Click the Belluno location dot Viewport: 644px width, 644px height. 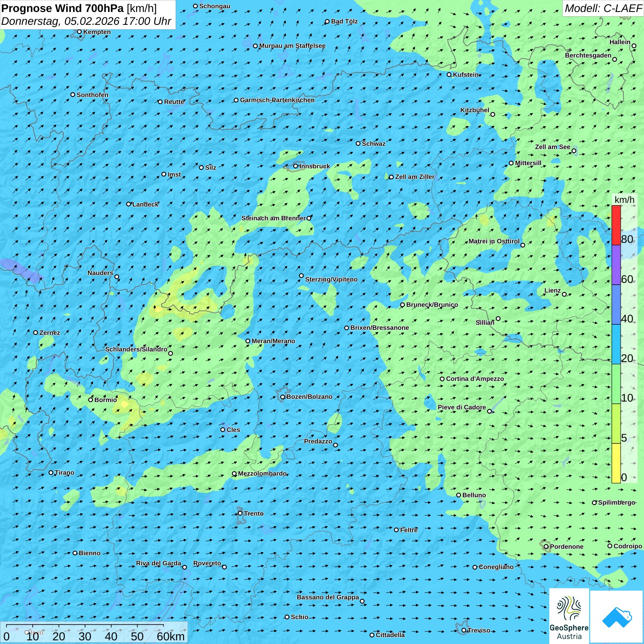click(458, 495)
